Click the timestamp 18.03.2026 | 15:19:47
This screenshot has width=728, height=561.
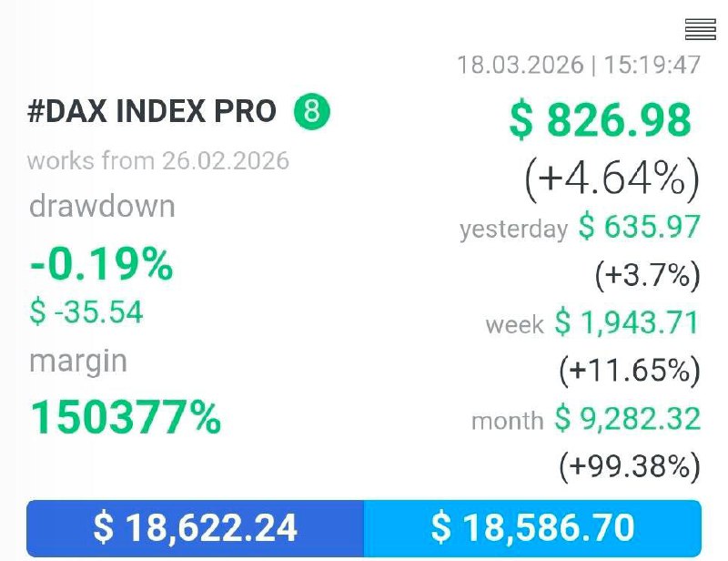pos(579,66)
